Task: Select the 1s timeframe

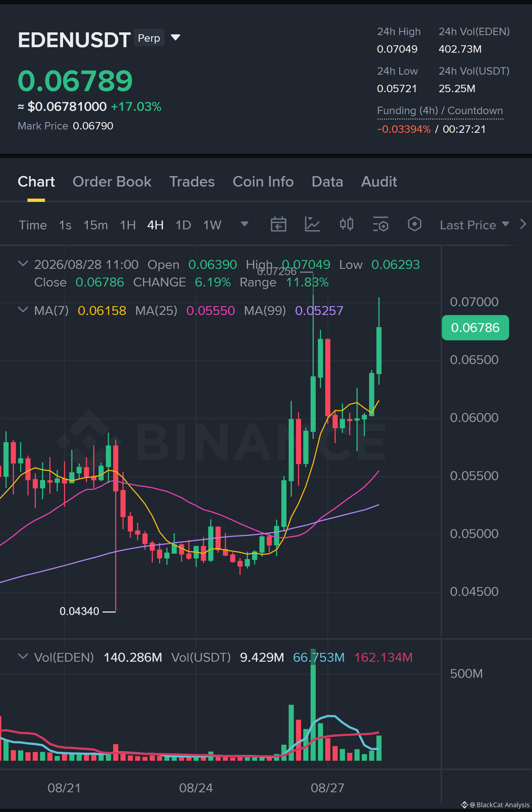Action: 65,225
